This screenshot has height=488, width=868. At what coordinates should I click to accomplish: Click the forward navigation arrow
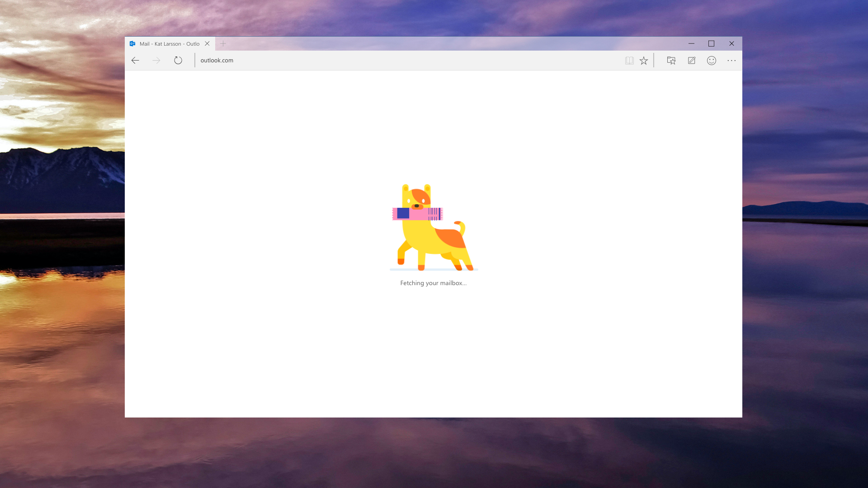pos(156,61)
